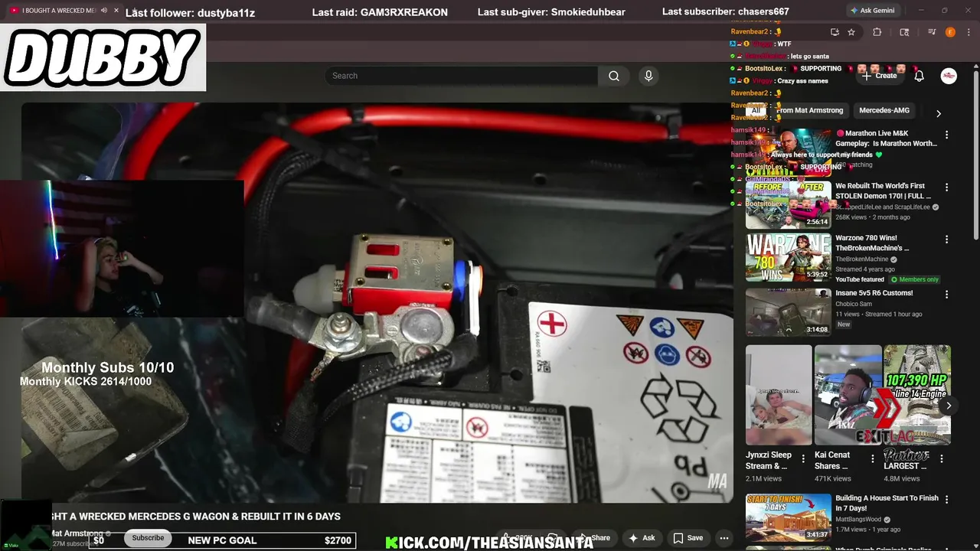
Task: Click the page search icon beside extensions
Action: click(904, 32)
